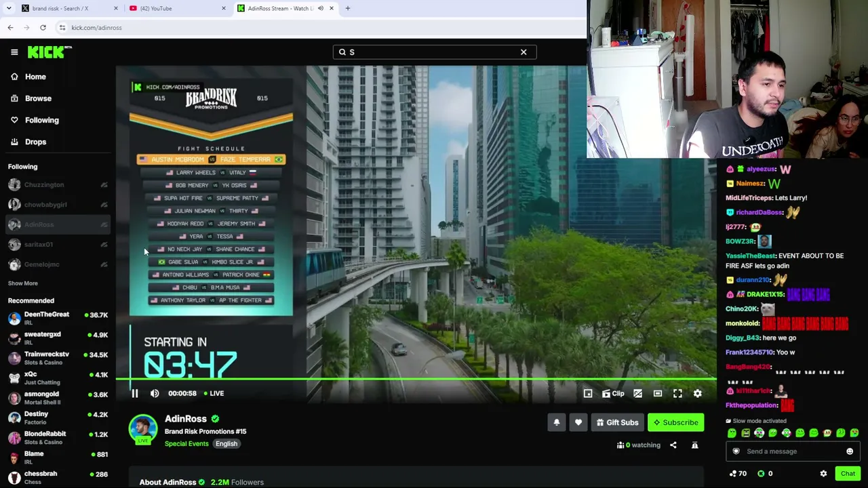
Task: Enable picture-in-picture mini player
Action: [x=588, y=393]
